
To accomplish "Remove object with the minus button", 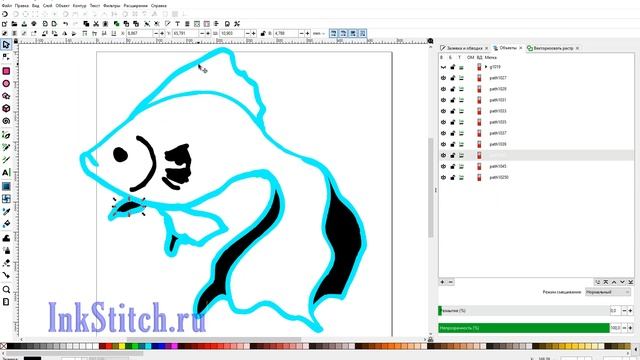I will (x=451, y=282).
